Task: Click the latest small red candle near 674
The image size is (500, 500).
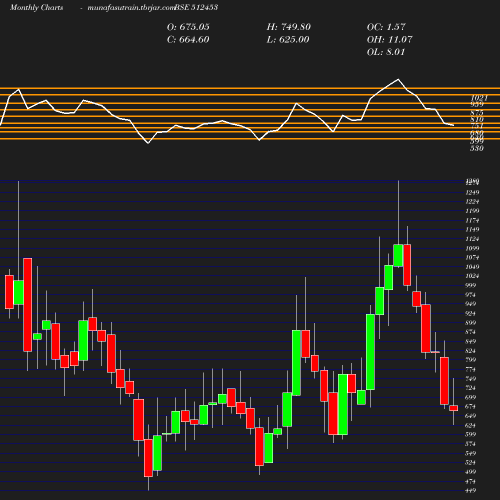Action: pyautogui.click(x=453, y=408)
